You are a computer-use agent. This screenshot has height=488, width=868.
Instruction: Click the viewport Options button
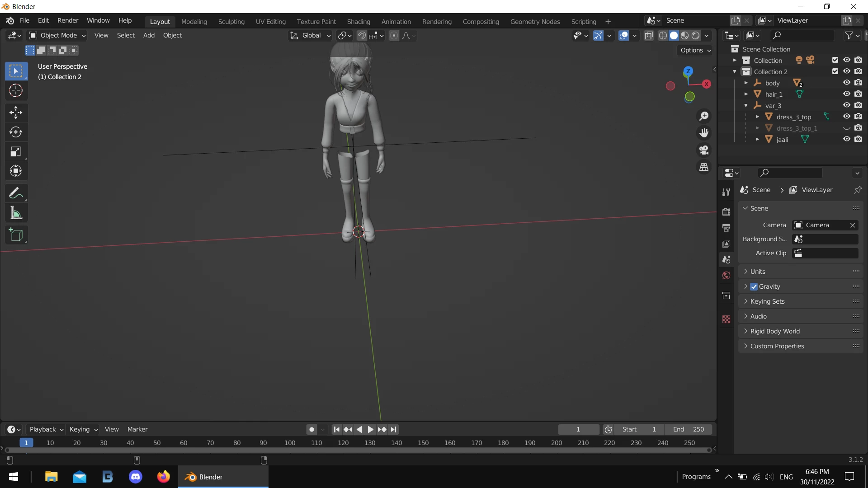695,50
